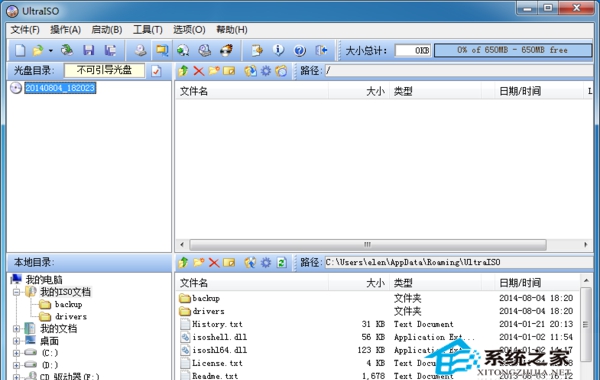Click the New folder icon in local toolbar
Screen dimensions: 600x380
pos(199,263)
